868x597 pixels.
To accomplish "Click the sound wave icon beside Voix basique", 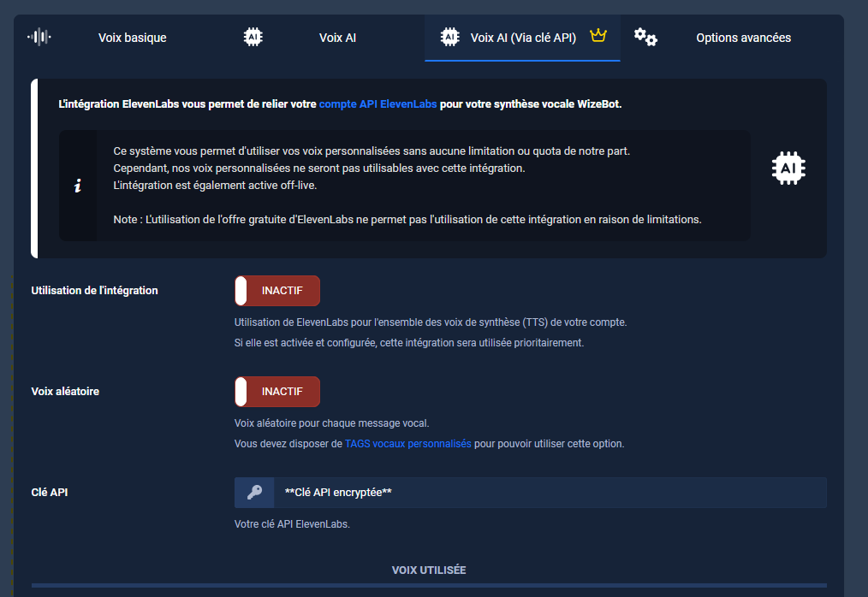I will pos(39,37).
